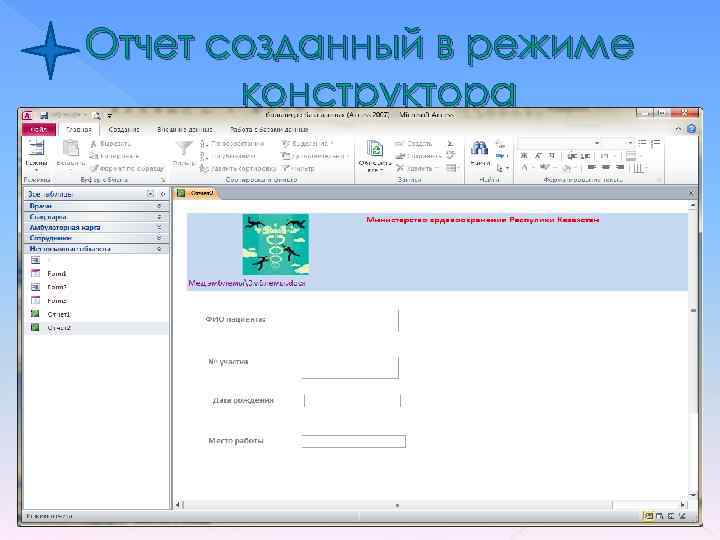Align text left in text formatting group

(592, 168)
